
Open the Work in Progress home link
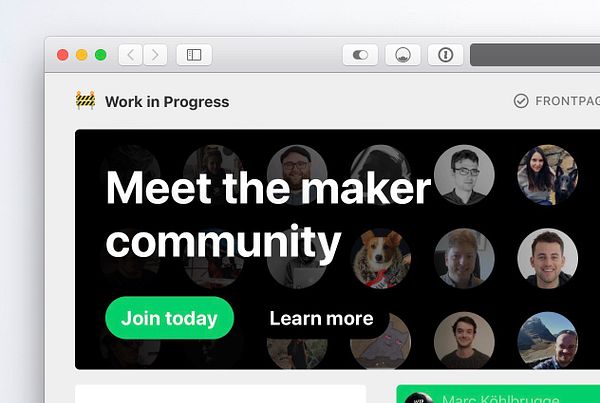click(167, 102)
